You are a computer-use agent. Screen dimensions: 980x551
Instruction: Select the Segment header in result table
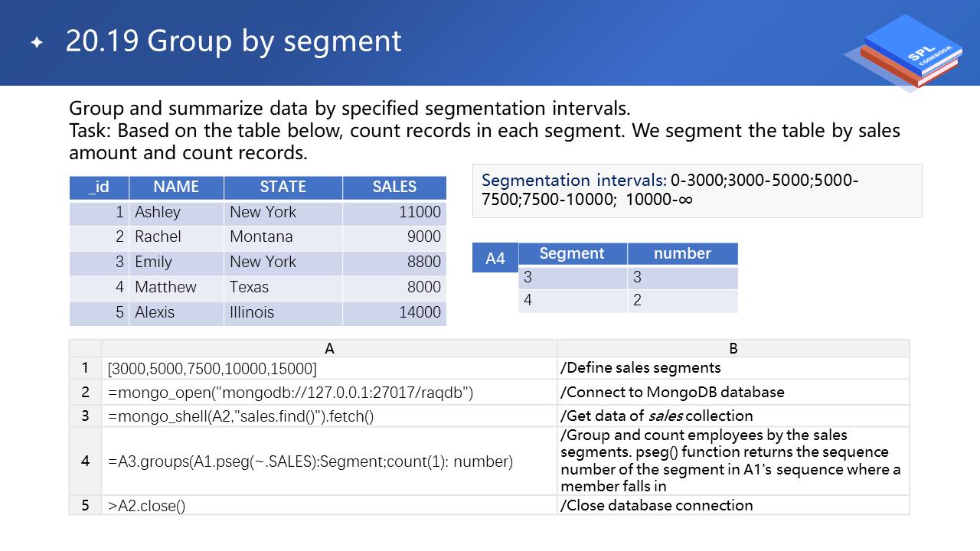572,253
